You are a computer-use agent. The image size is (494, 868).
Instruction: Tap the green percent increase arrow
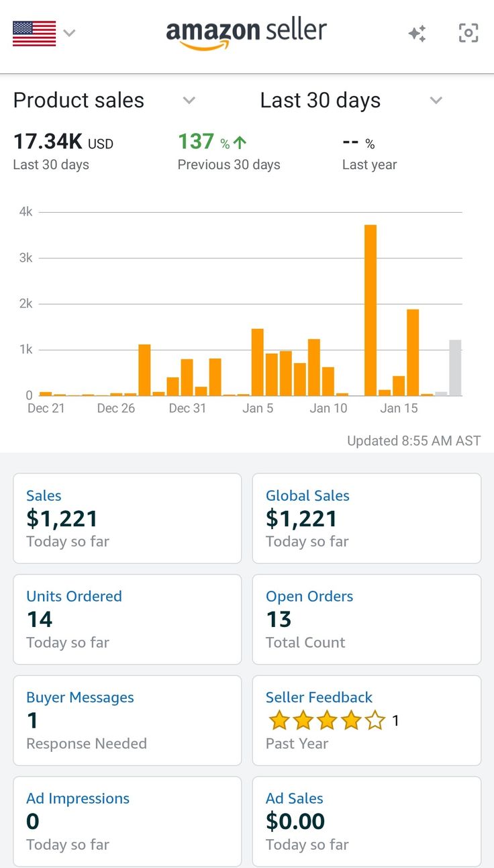pyautogui.click(x=240, y=142)
